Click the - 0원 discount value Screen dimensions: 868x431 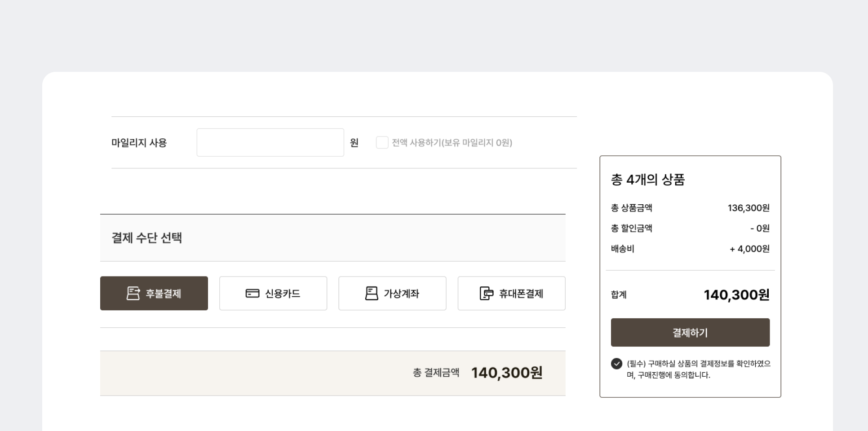760,229
